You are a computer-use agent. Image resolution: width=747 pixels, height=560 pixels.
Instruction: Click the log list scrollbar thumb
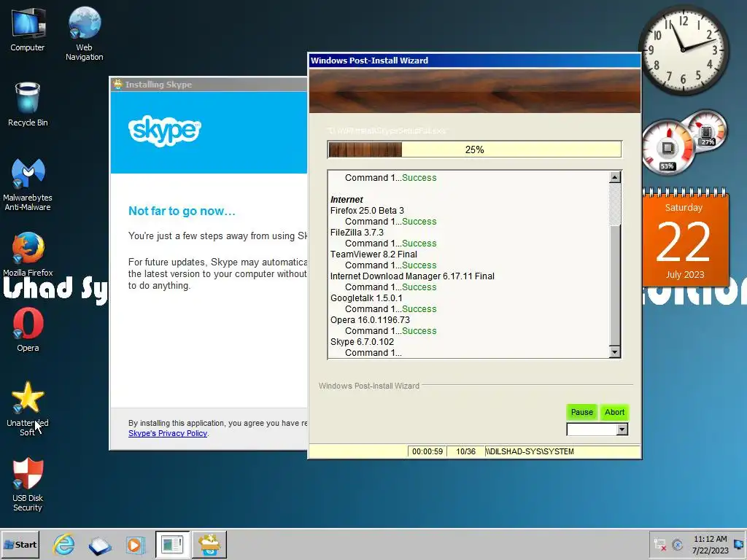click(614, 286)
